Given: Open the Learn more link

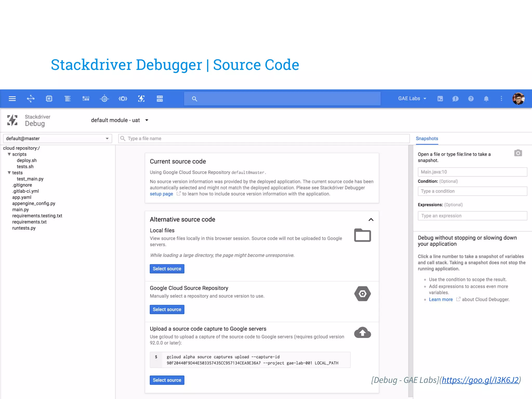Looking at the screenshot, I should tap(441, 300).
